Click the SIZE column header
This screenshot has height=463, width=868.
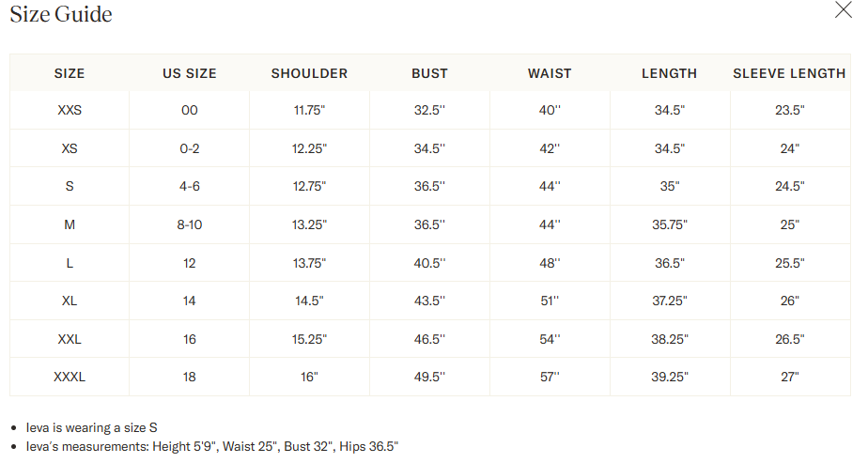(x=70, y=73)
